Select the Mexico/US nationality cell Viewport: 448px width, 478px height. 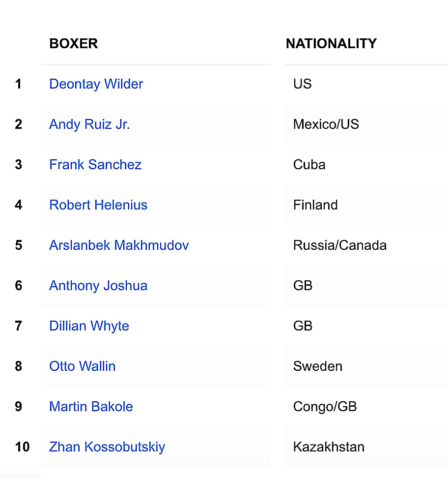click(326, 124)
